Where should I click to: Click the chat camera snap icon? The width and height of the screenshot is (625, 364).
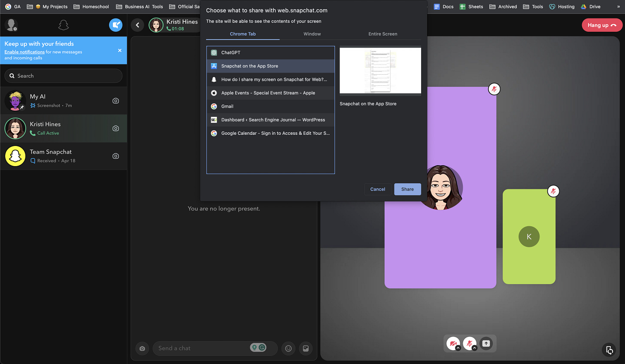tap(142, 349)
